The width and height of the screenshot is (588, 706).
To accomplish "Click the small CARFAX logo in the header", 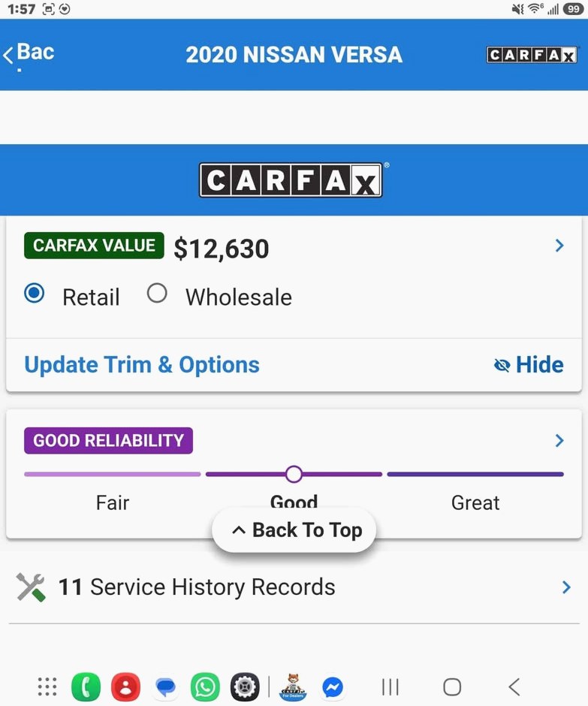I will pyautogui.click(x=532, y=55).
